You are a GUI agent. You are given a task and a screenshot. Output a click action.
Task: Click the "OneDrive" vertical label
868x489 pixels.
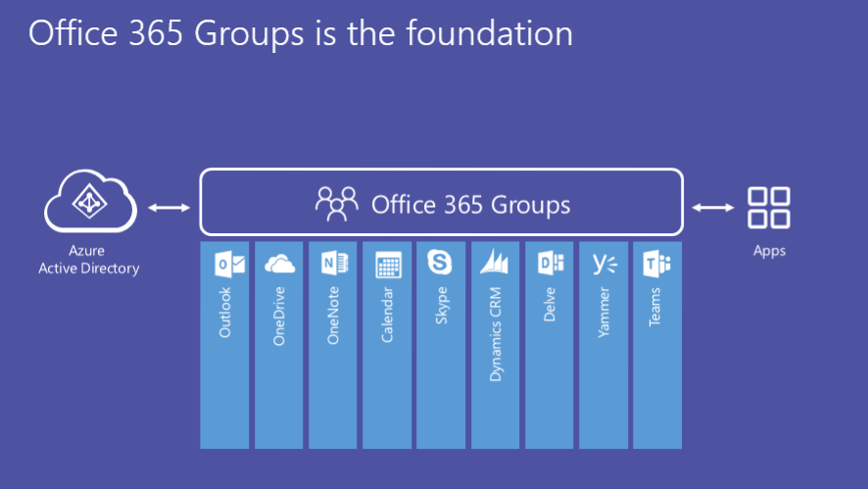[x=279, y=317]
